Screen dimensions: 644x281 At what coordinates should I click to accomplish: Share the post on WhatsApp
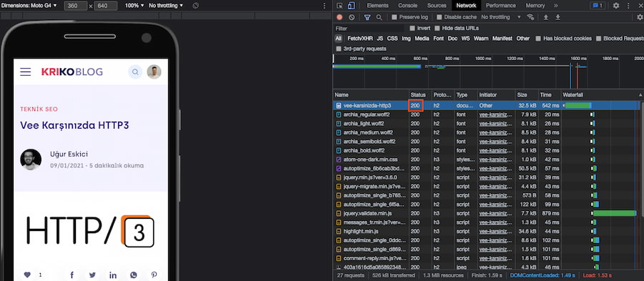point(134,275)
